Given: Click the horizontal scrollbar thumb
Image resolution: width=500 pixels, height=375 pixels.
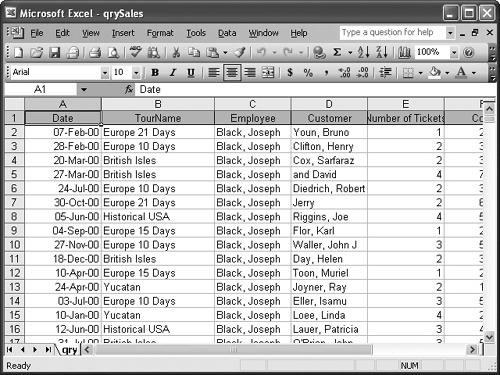Looking at the screenshot, I should 233,350.
